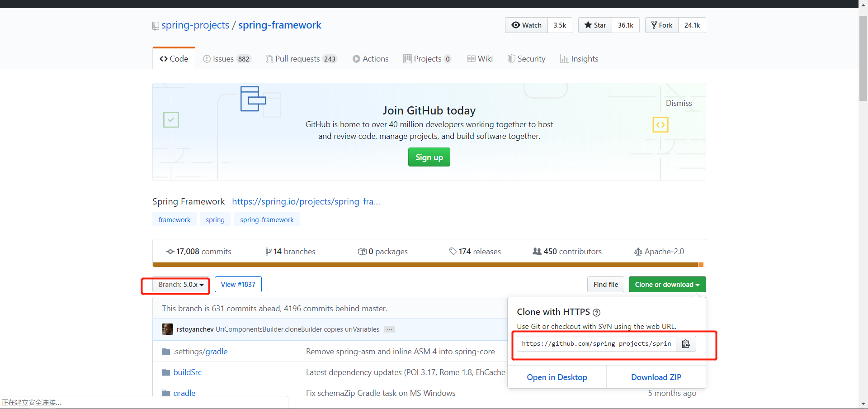Switch to the Issues tab

(227, 59)
